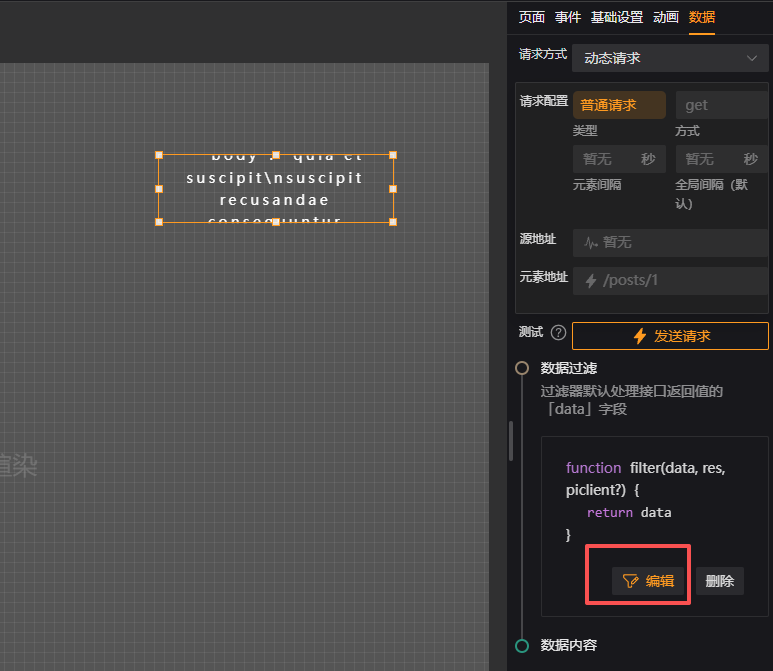The width and height of the screenshot is (773, 671).
Task: Click the 数据内容 section heading
Action: [x=569, y=645]
